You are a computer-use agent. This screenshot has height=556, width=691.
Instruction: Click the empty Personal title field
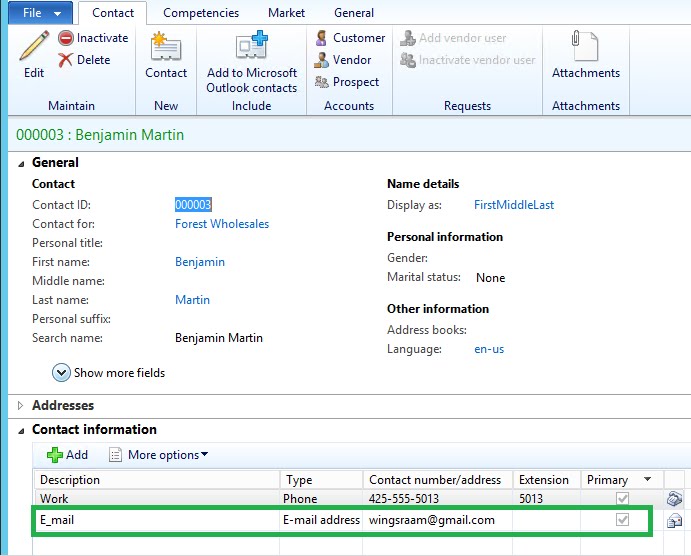[x=220, y=243]
